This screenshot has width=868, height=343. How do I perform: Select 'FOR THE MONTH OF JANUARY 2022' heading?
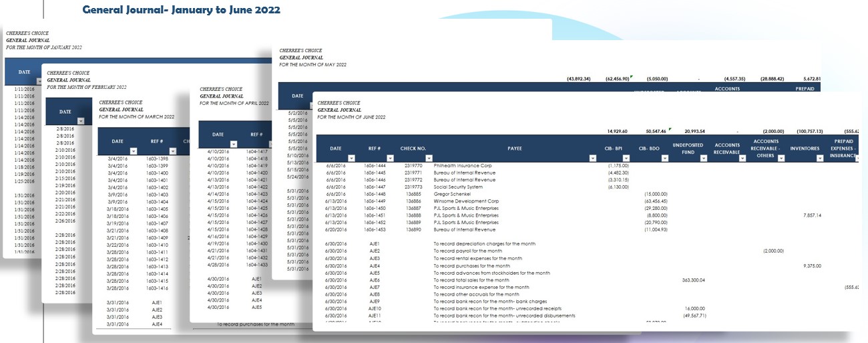pos(43,47)
